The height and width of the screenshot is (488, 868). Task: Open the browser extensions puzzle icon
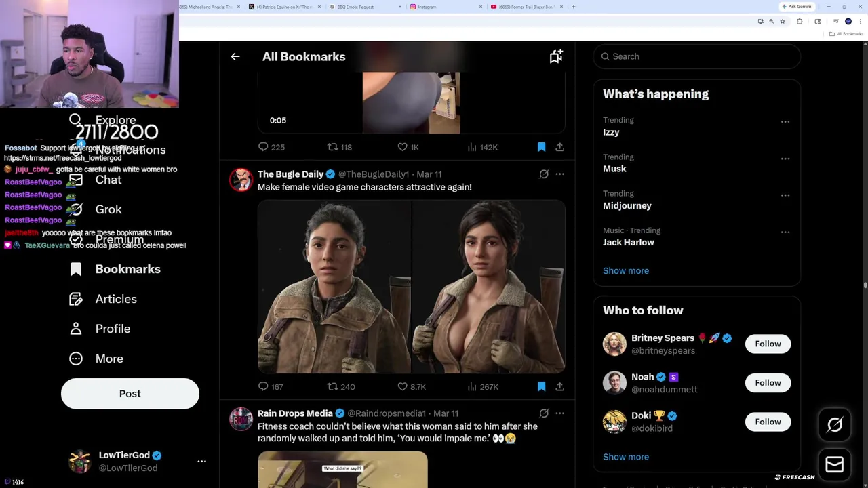tap(800, 22)
